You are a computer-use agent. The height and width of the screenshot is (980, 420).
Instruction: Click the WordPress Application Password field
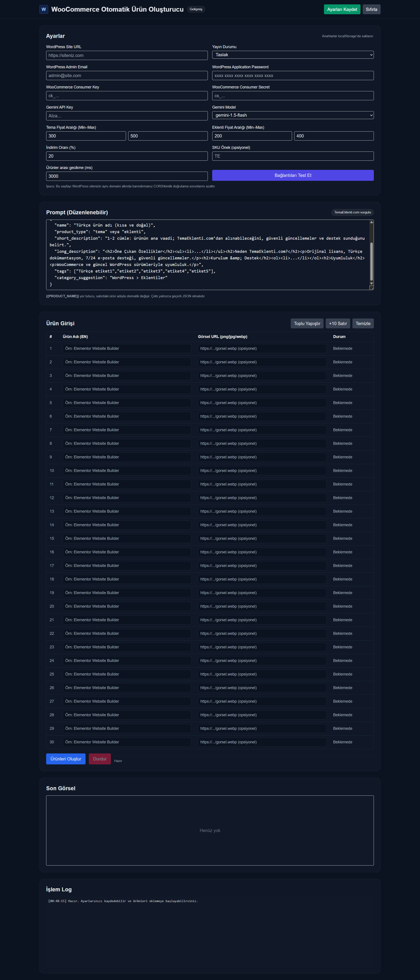293,76
